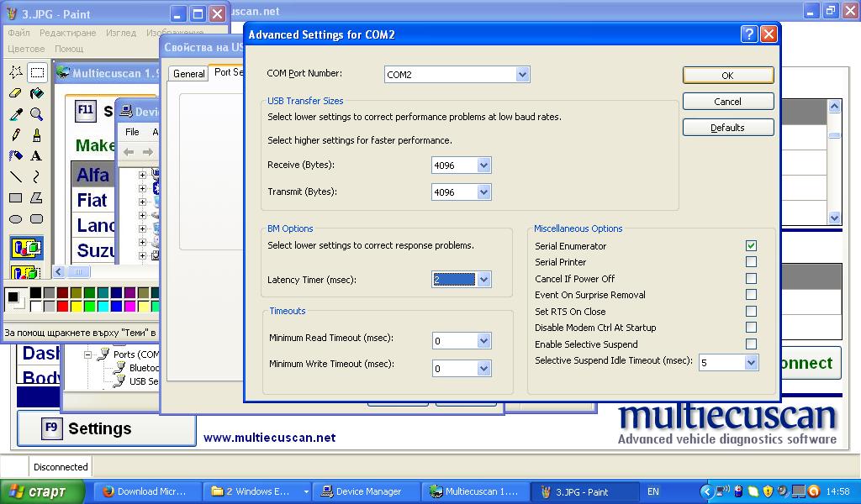Image resolution: width=861 pixels, height=504 pixels.
Task: Click the help question mark in dialog title
Action: coord(749,34)
